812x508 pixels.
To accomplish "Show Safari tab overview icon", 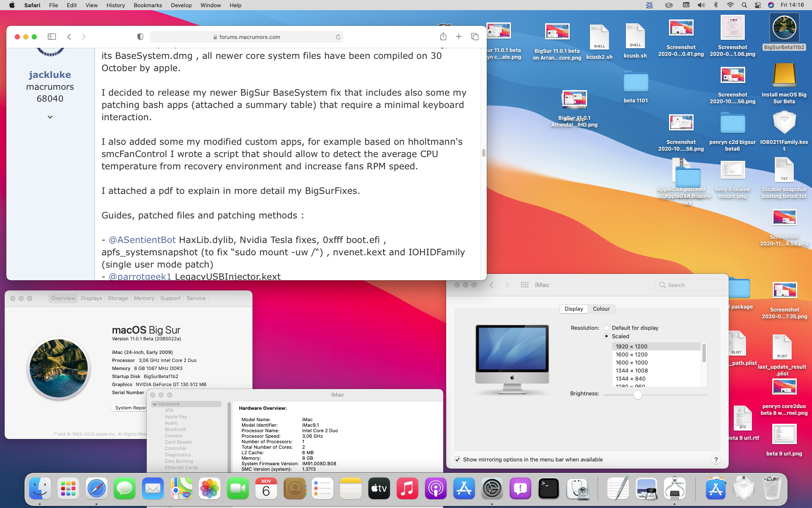I will click(x=475, y=37).
